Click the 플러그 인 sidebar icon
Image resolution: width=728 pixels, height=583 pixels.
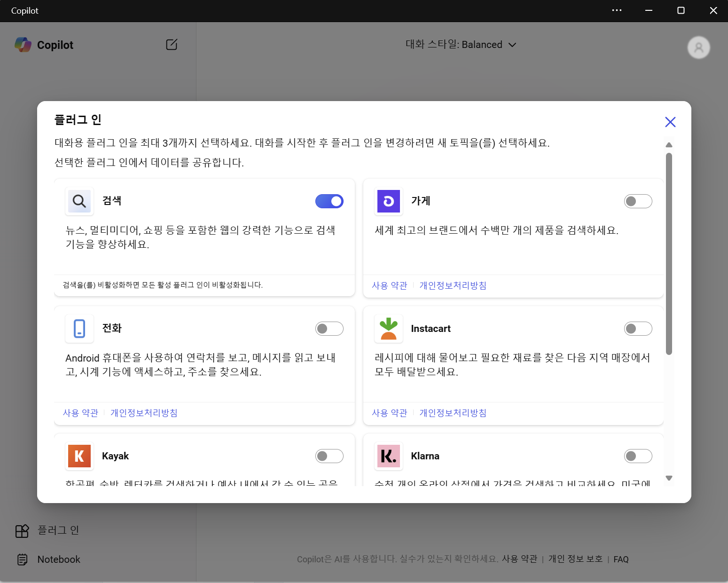click(22, 531)
